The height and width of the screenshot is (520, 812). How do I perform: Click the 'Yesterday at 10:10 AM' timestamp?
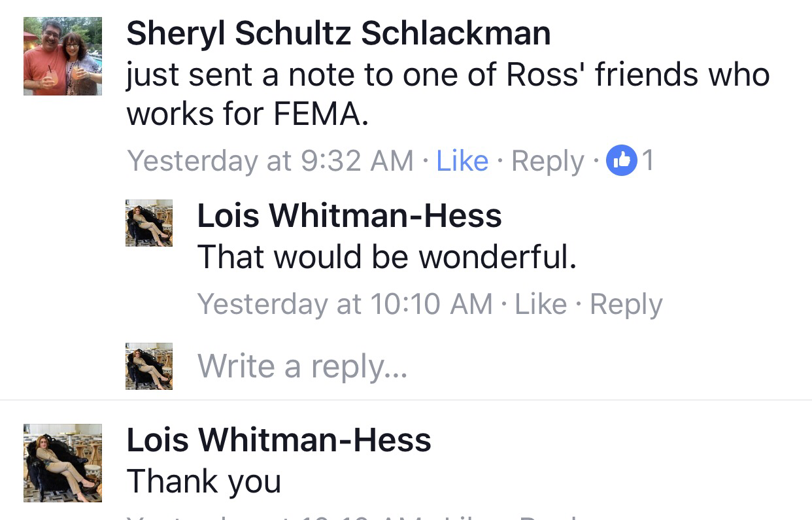click(x=345, y=304)
